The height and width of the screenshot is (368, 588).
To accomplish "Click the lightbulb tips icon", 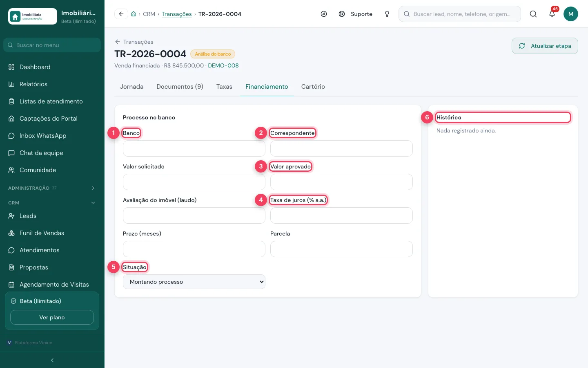I will tap(387, 14).
